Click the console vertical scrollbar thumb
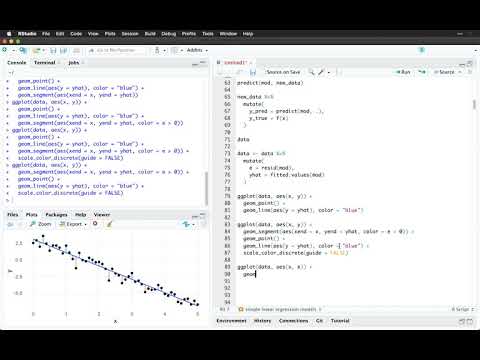This screenshot has height=360, width=480. coord(206,189)
